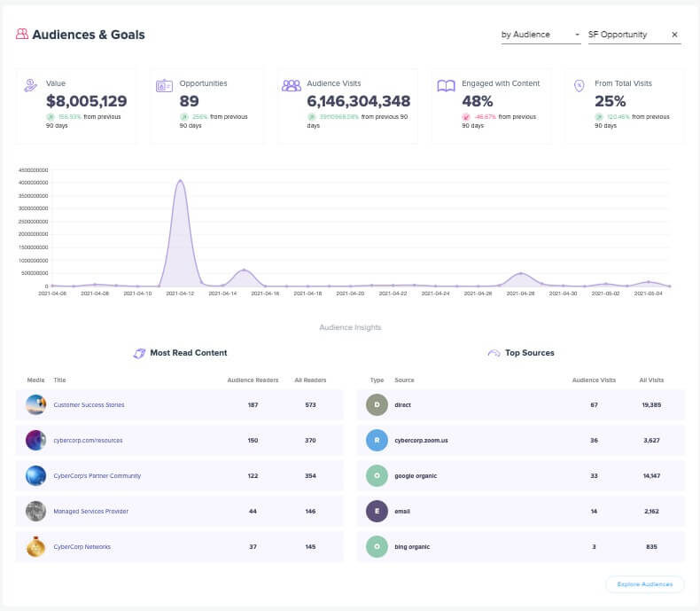Click the red down-arrow under Engaged with Content
Image resolution: width=700 pixels, height=611 pixels.
point(466,116)
